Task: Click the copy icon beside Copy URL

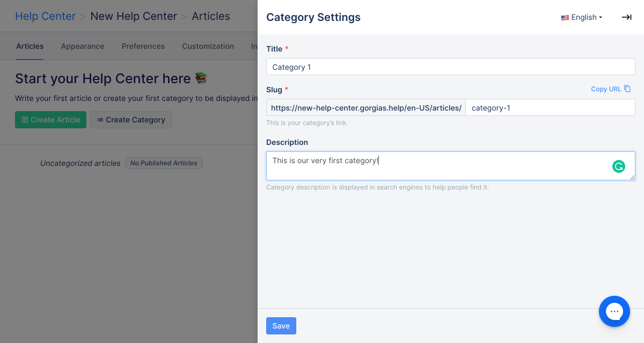Action: tap(627, 89)
